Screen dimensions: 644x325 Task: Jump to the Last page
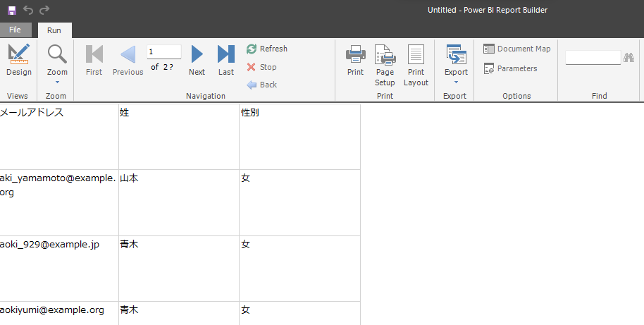225,60
